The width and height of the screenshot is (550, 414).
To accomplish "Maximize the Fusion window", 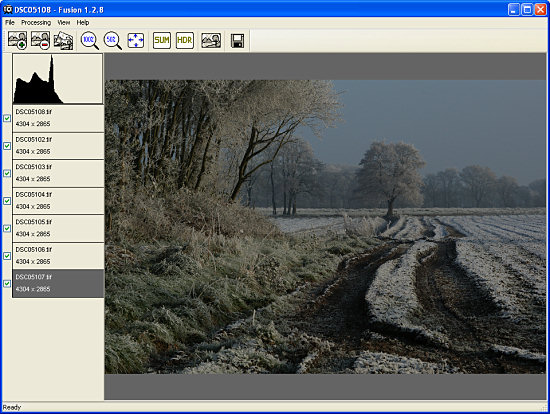I will 527,9.
